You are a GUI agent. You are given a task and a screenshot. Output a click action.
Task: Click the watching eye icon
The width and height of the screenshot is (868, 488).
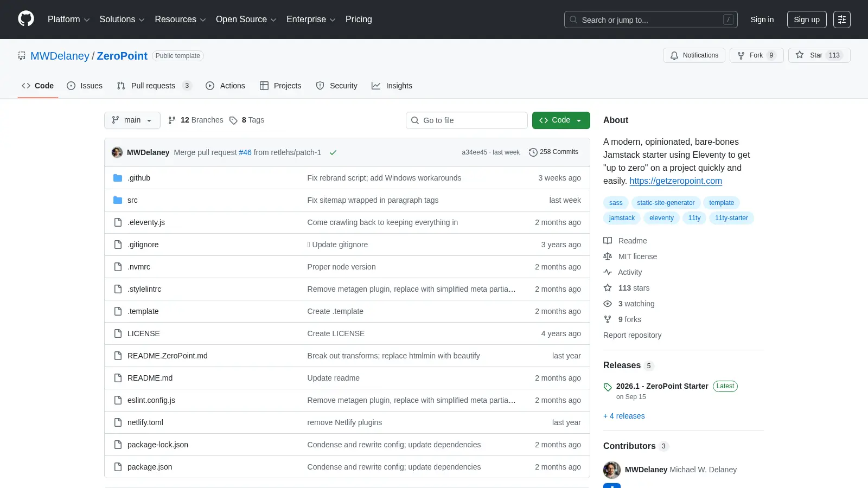(608, 304)
